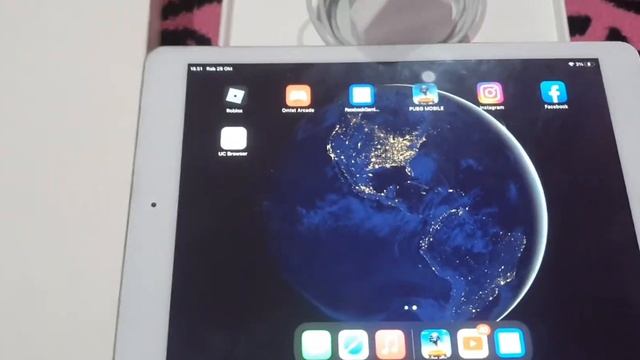The width and height of the screenshot is (640, 360).
Task: Open the Music app in dock
Action: pyautogui.click(x=390, y=345)
